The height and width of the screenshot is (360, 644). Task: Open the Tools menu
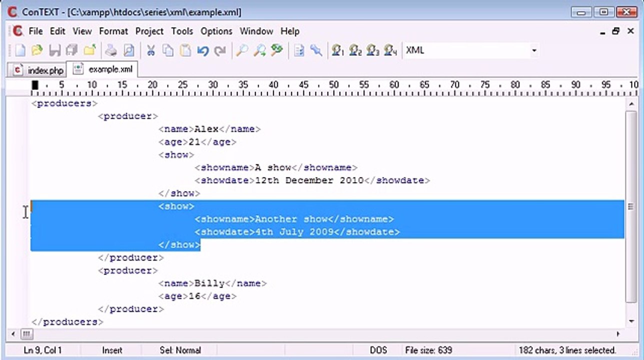182,31
